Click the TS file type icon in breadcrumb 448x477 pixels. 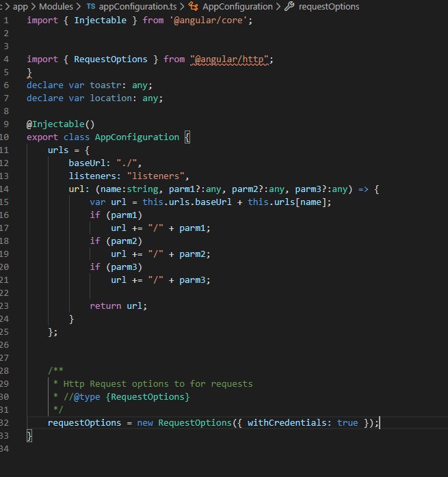point(91,6)
